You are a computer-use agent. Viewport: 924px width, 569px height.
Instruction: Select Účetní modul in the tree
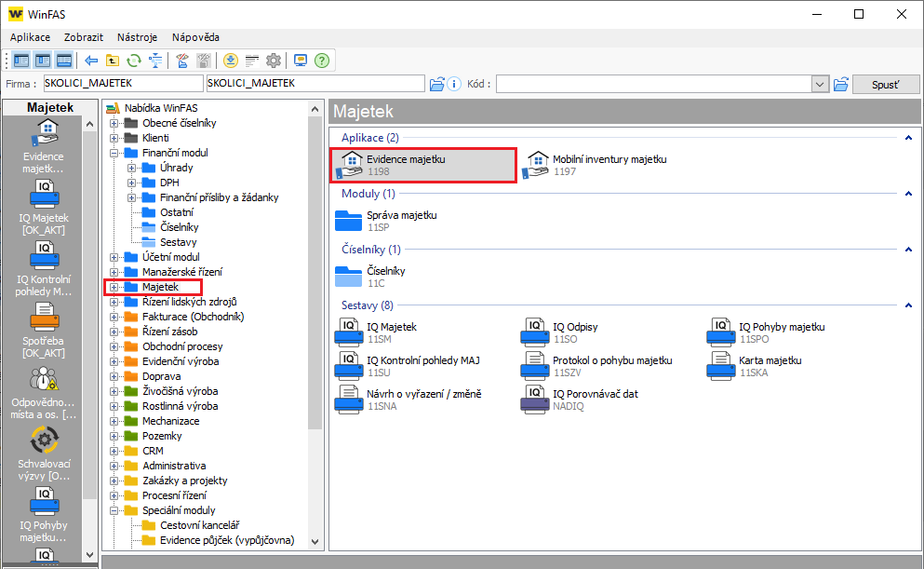pyautogui.click(x=171, y=257)
